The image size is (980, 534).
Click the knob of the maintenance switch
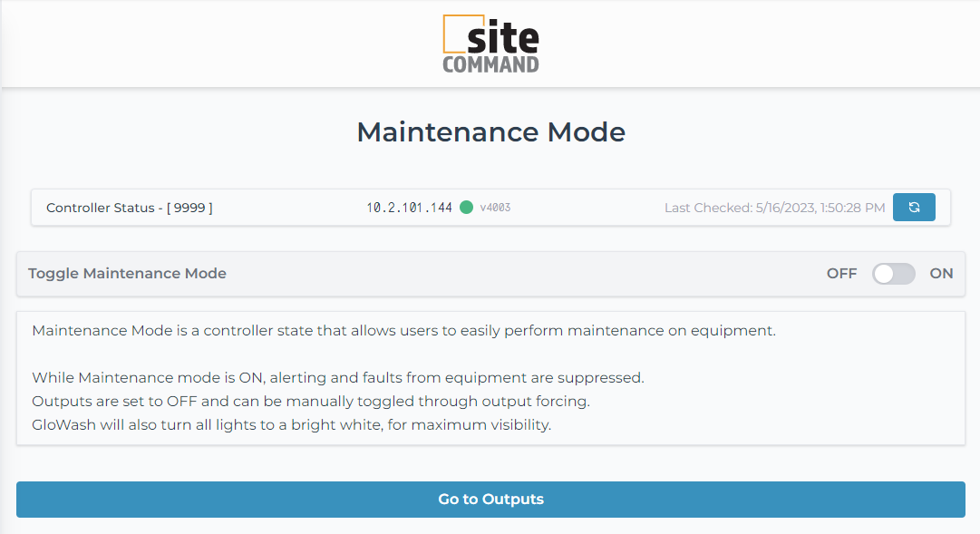pyautogui.click(x=884, y=274)
